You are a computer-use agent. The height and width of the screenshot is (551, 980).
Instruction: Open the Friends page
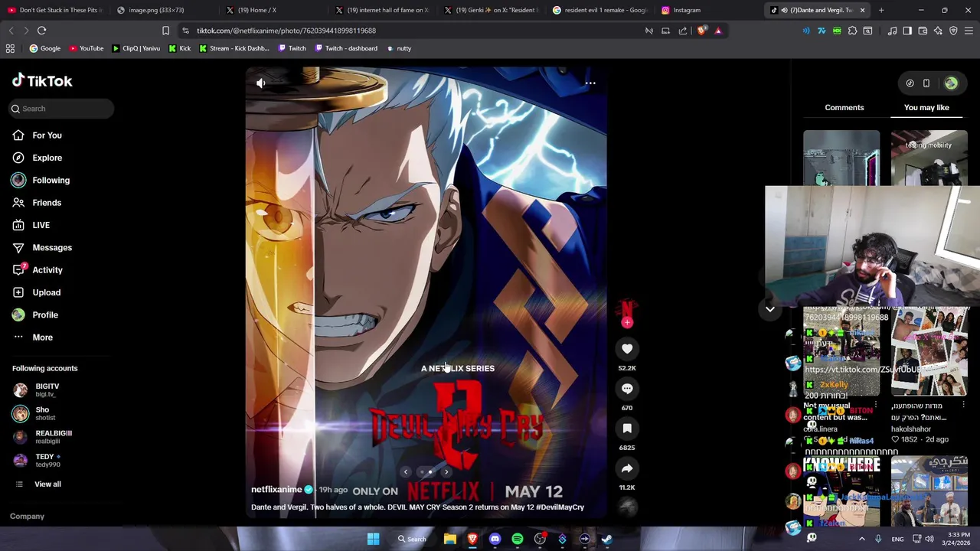[47, 203]
